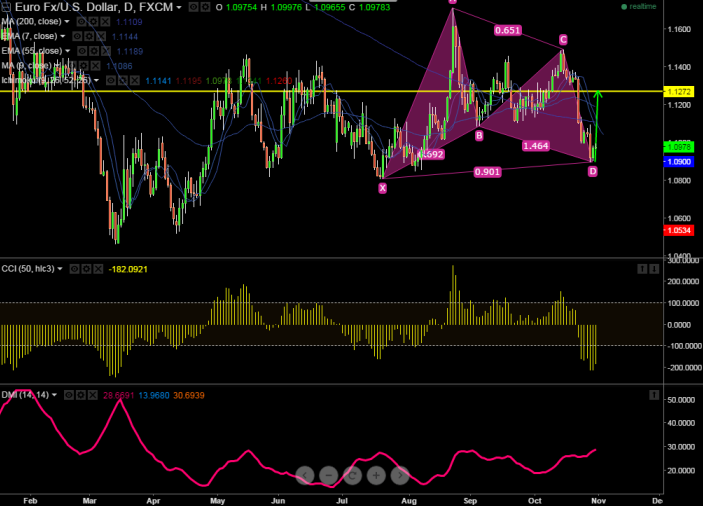
Task: Select the yellow 1.1272 price label
Action: tap(679, 92)
